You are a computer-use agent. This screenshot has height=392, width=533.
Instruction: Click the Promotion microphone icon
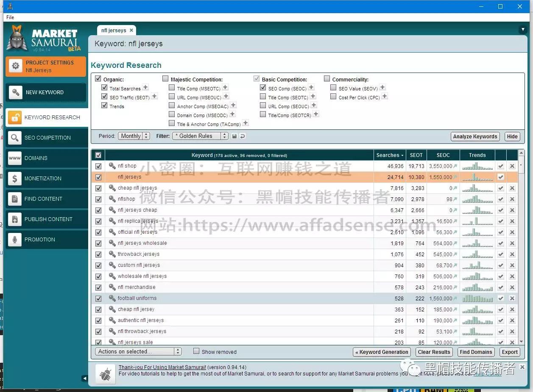click(15, 239)
